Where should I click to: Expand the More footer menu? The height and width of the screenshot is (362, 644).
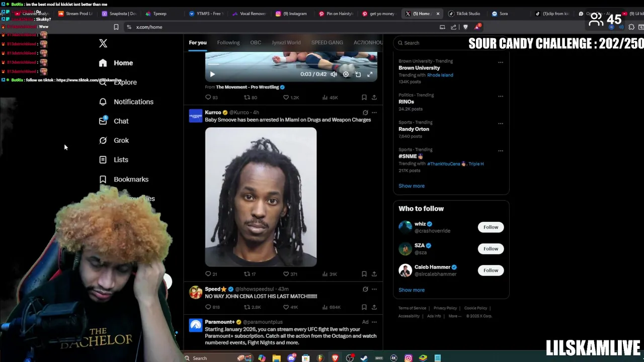point(454,316)
